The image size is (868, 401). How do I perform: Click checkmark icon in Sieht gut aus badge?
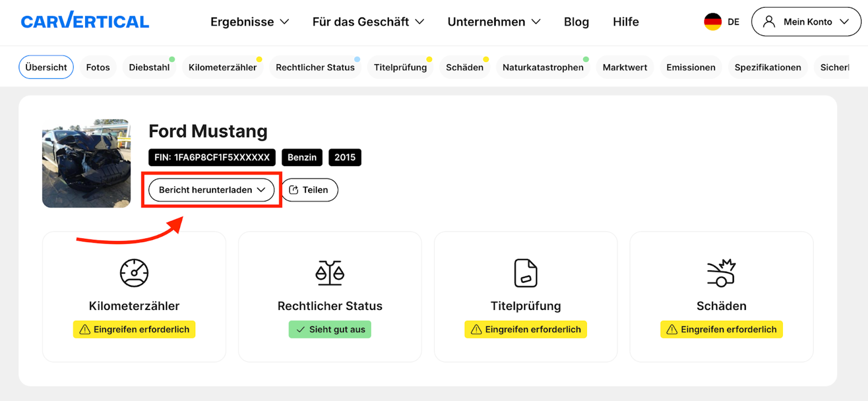[301, 330]
